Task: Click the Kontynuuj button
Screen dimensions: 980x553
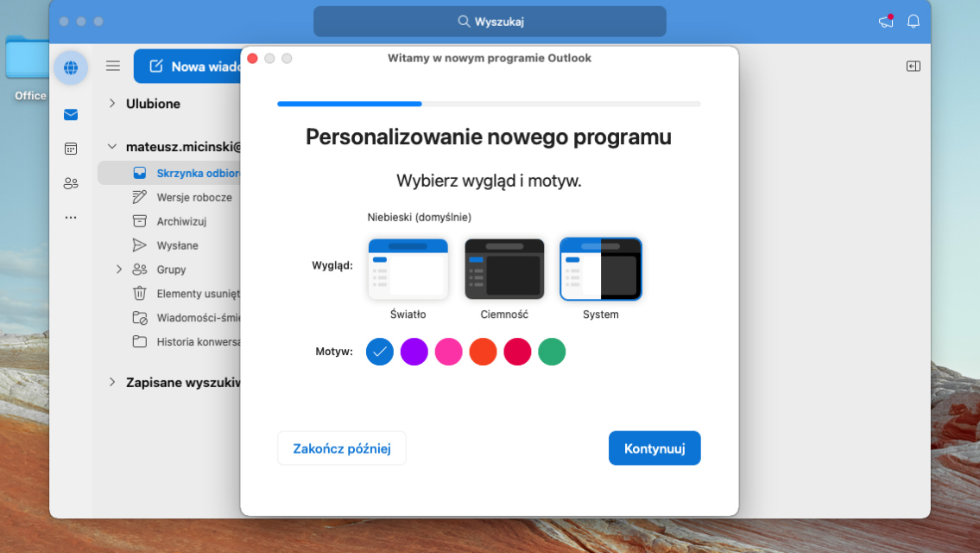Action: [654, 448]
